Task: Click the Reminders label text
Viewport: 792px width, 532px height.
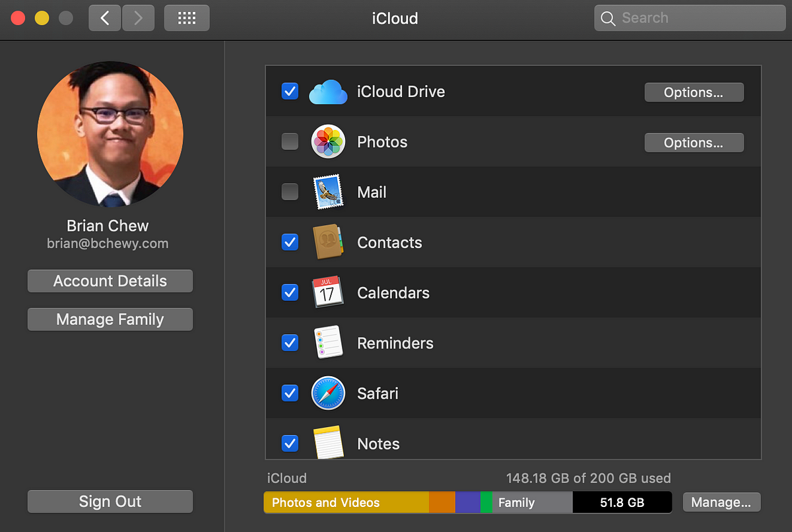Action: click(x=395, y=343)
